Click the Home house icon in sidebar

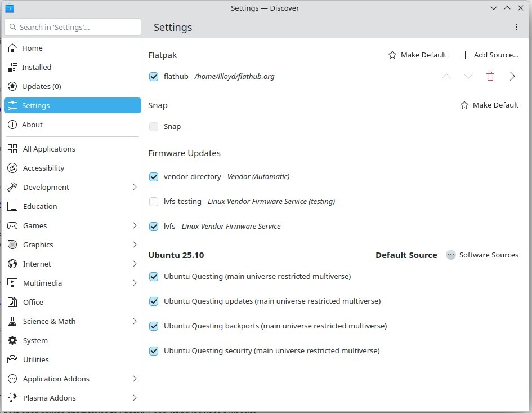coord(12,48)
